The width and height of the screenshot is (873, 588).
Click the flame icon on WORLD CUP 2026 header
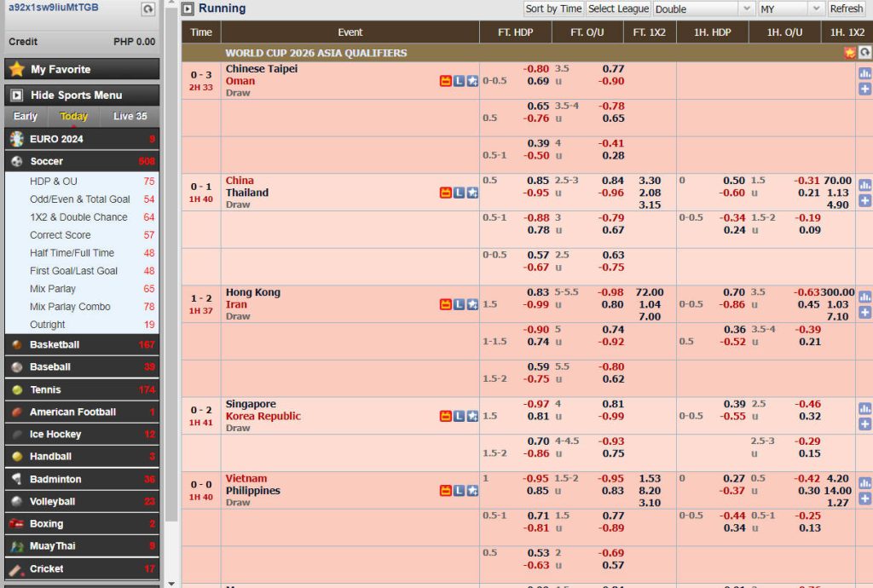tap(849, 53)
